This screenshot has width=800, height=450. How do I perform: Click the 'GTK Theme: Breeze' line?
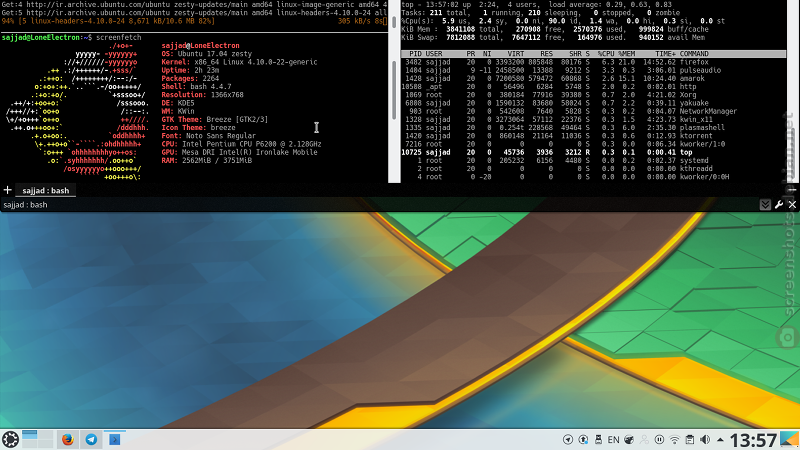coord(215,119)
